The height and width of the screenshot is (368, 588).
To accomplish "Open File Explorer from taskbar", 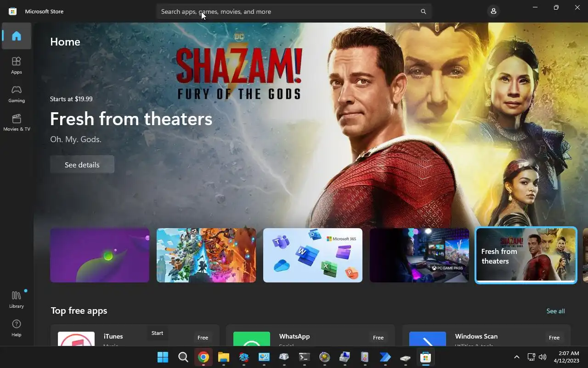I will pyautogui.click(x=223, y=357).
